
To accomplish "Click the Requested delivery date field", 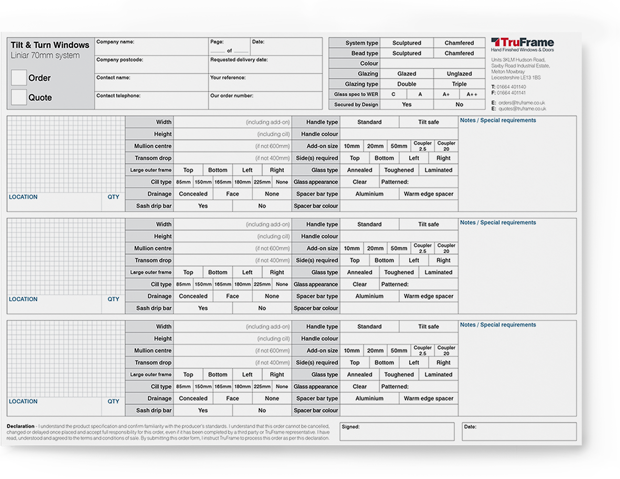I will click(x=265, y=64).
